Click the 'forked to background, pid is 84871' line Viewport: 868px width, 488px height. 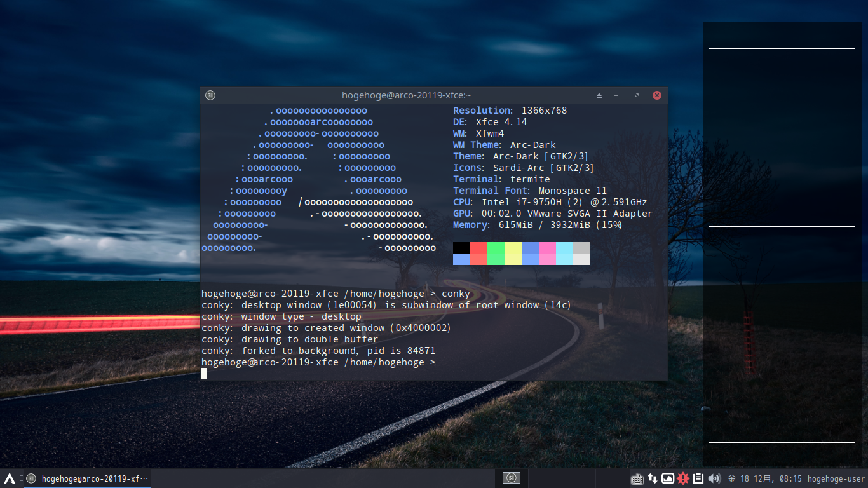(x=318, y=351)
